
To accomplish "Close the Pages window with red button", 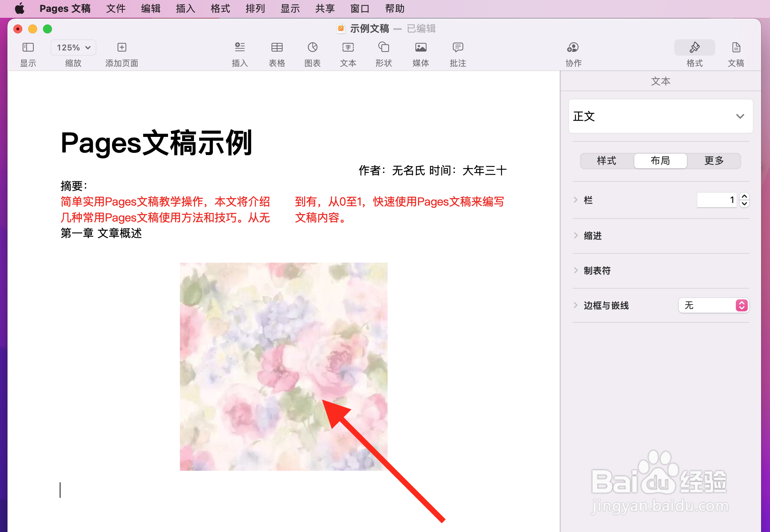I will 18,29.
